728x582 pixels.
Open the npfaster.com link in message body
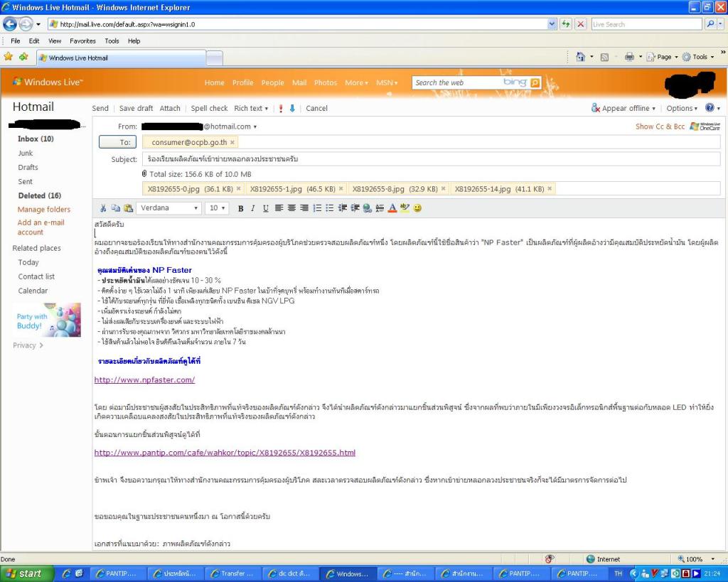click(x=144, y=379)
